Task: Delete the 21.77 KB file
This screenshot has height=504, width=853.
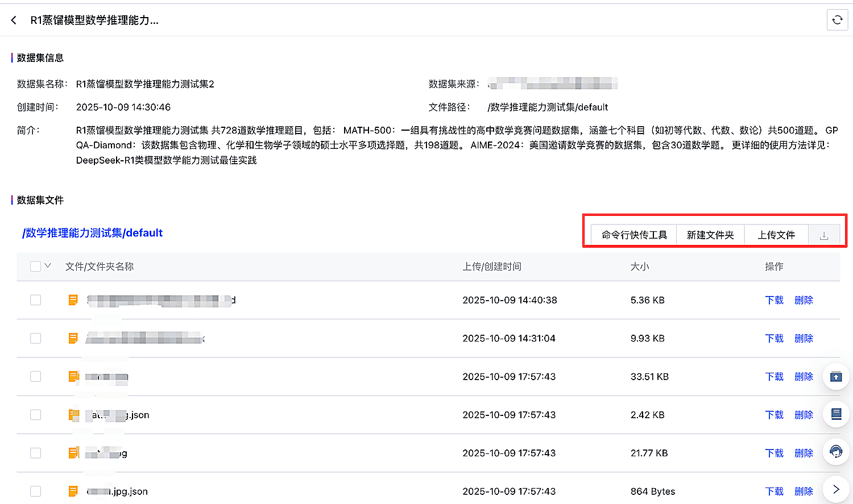Action: 804,453
